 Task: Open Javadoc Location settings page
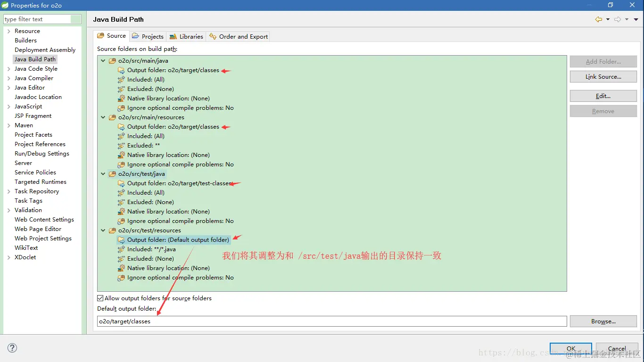point(38,97)
